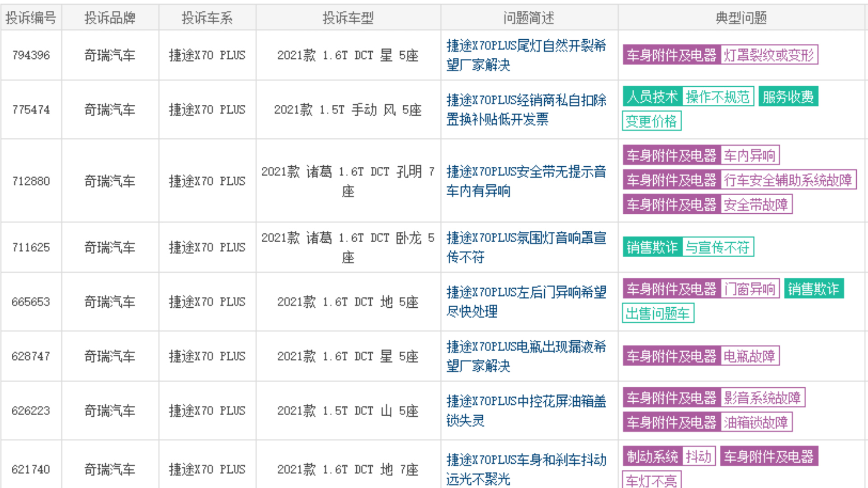Select 捷途X70 PLUS series in row 626223
This screenshot has width=868, height=488.
[207, 411]
